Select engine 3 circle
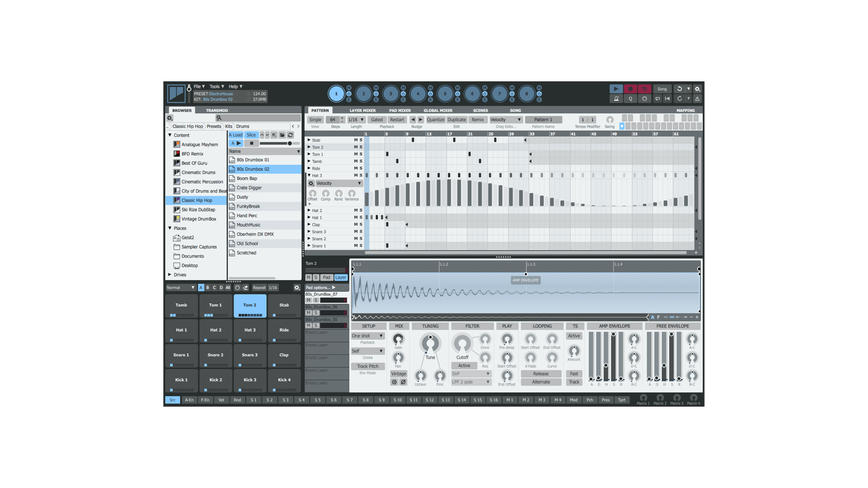Viewport: 868px width, 488px height. coord(391,94)
